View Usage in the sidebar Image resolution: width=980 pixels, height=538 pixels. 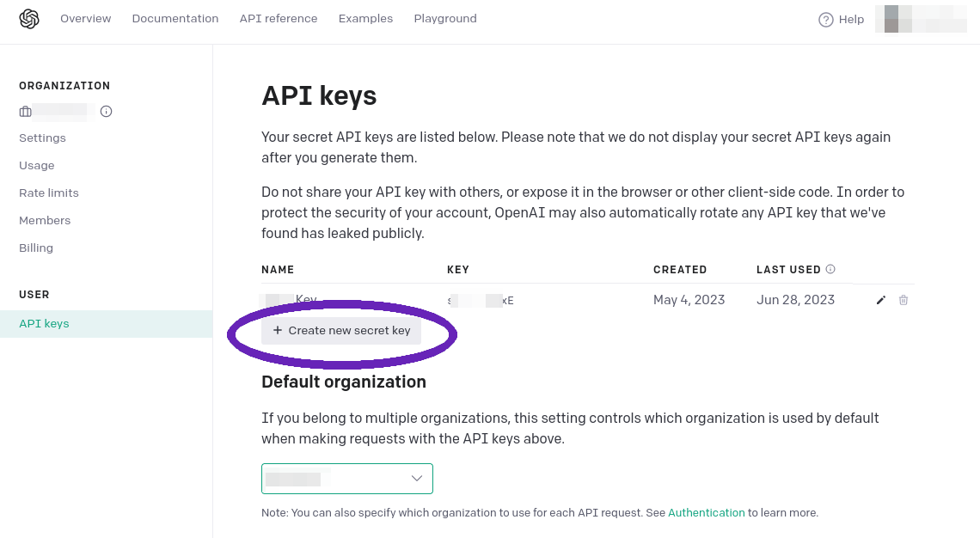click(36, 165)
